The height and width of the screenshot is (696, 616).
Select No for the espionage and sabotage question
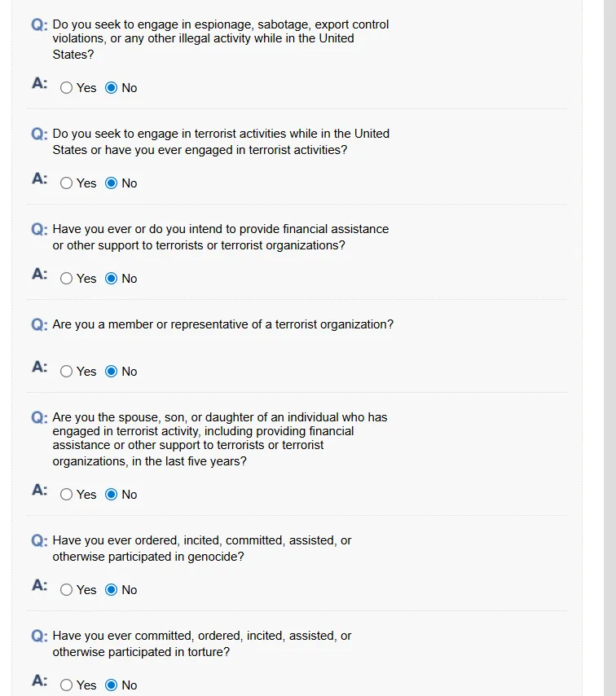pos(112,88)
